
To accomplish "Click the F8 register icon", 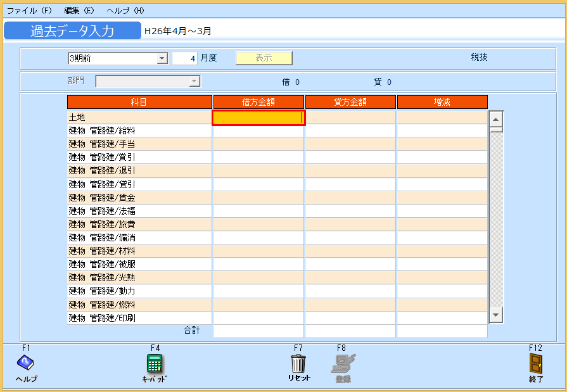I will click(342, 364).
